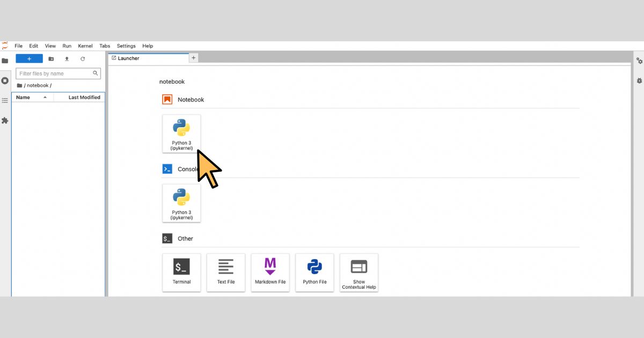Open the Extension Manager puzzle icon

click(x=5, y=120)
